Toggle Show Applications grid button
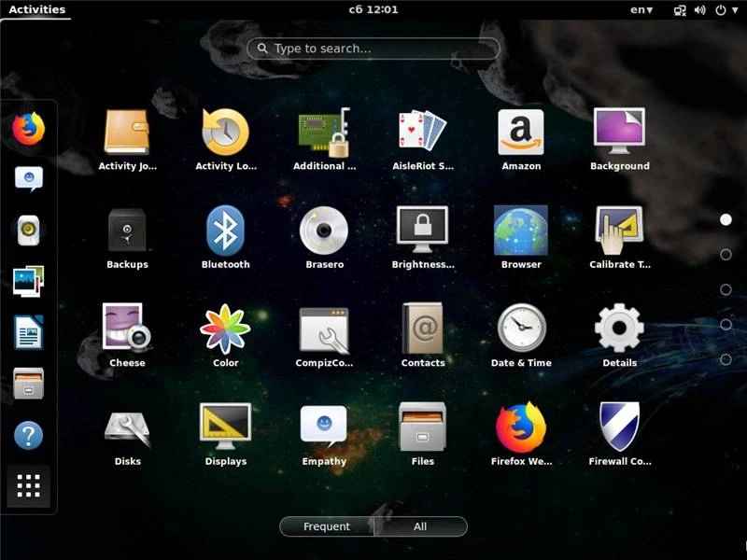Image resolution: width=747 pixels, height=560 pixels. [29, 485]
